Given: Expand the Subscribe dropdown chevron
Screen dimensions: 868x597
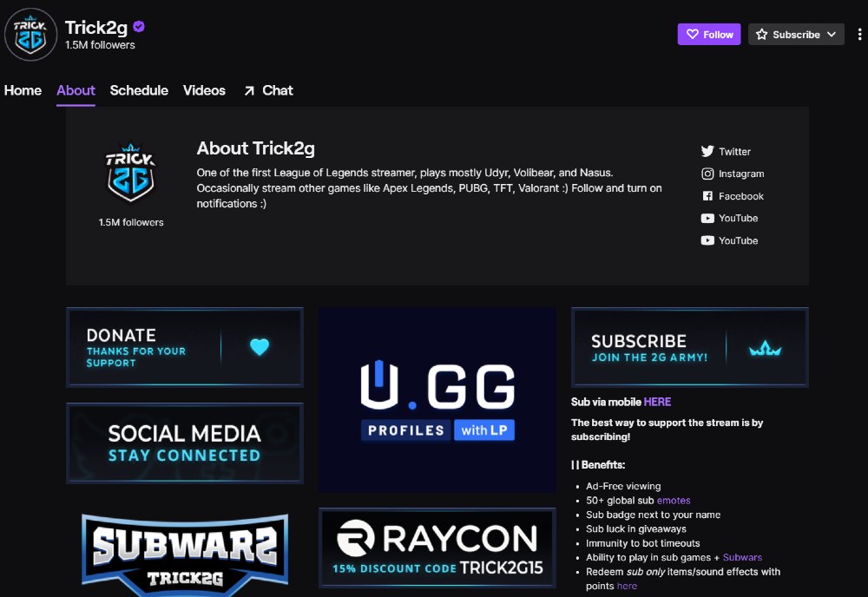Looking at the screenshot, I should [832, 35].
